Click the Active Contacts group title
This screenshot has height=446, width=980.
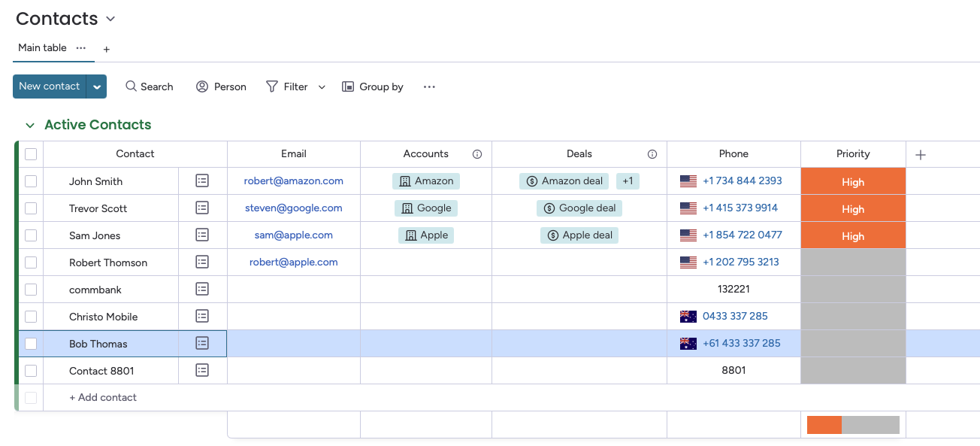point(98,125)
